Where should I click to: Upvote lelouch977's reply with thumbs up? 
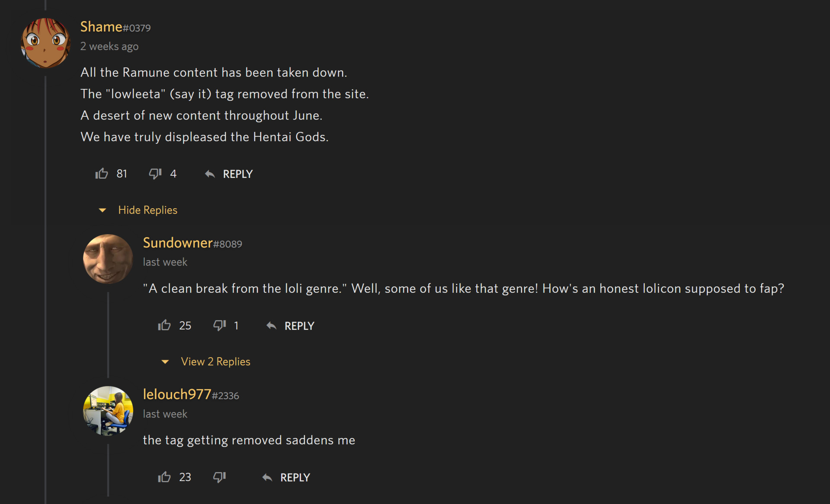click(x=164, y=477)
